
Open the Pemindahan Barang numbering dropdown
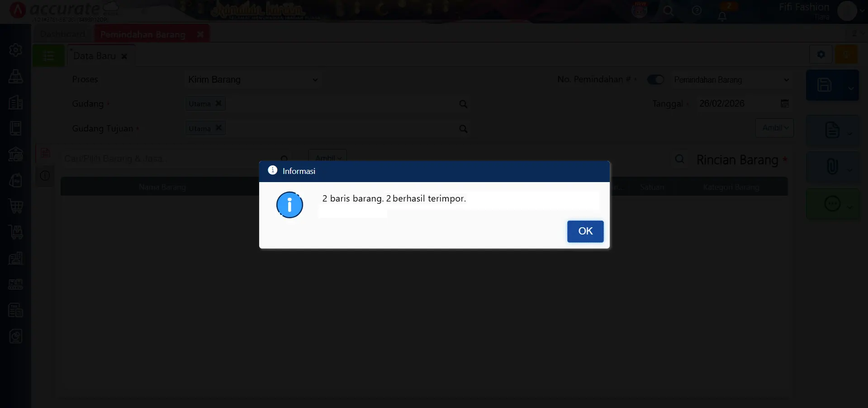coord(786,80)
